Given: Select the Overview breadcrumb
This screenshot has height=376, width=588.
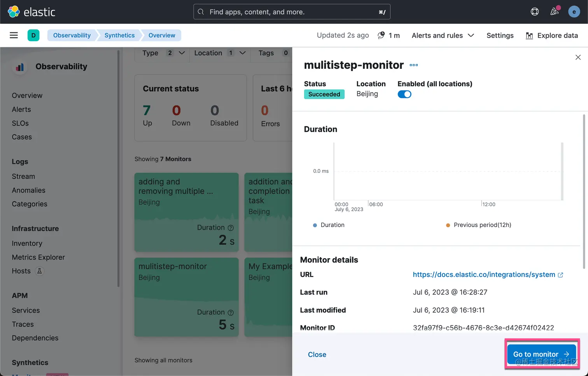Looking at the screenshot, I should (x=162, y=35).
